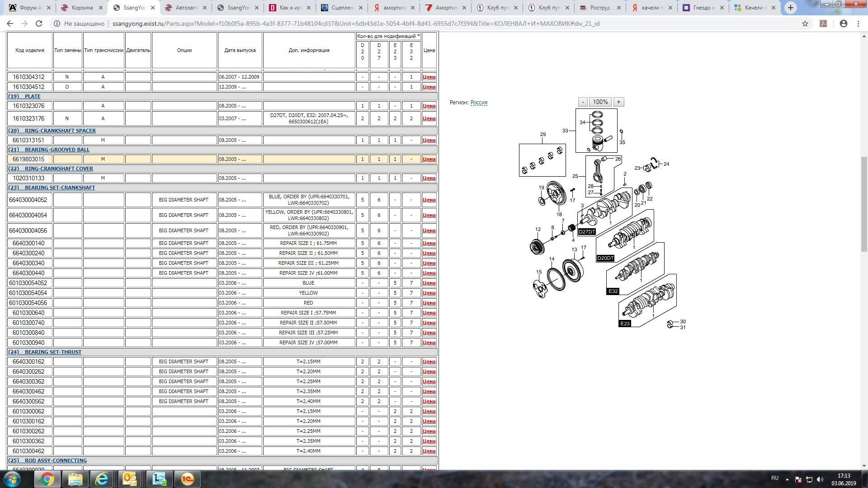Click Цена for part 1610323076
Viewport: 868px width, 488px height.
[x=429, y=106]
